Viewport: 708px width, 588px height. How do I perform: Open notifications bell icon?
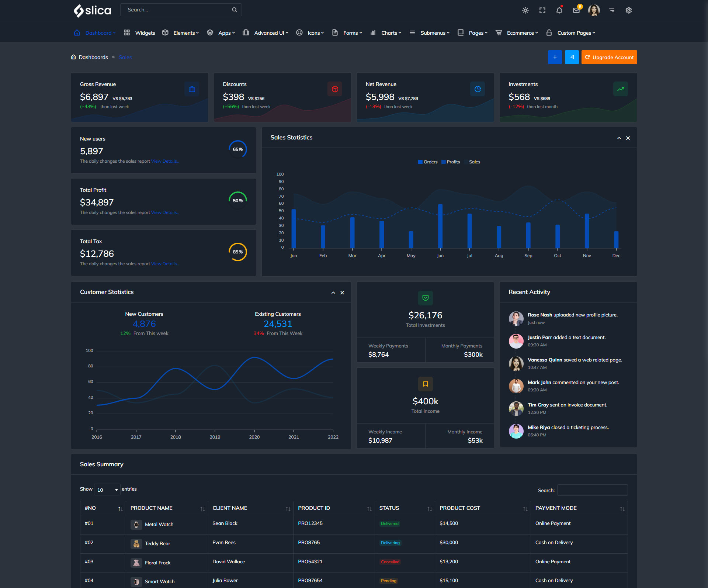pyautogui.click(x=559, y=10)
